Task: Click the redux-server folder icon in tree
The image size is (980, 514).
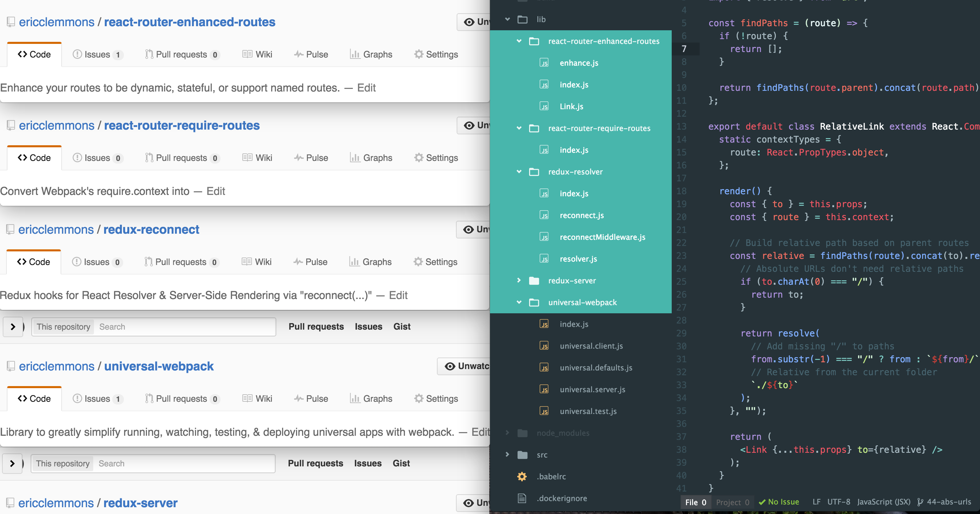Action: pyautogui.click(x=534, y=281)
